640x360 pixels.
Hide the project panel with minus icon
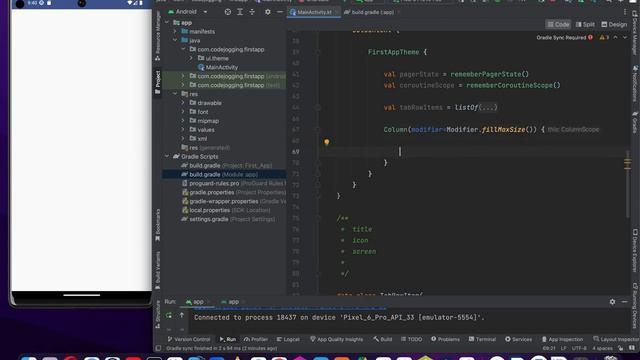pyautogui.click(x=280, y=12)
